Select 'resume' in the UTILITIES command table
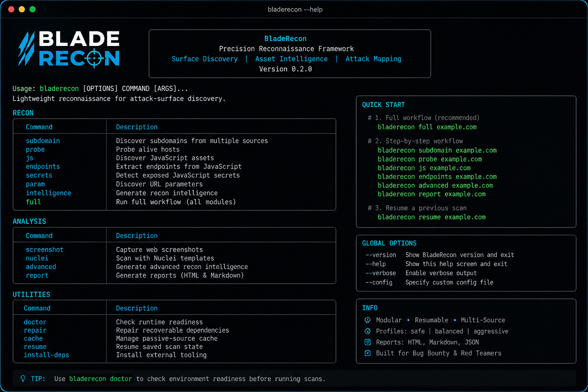This screenshot has width=588, height=392. (35, 347)
